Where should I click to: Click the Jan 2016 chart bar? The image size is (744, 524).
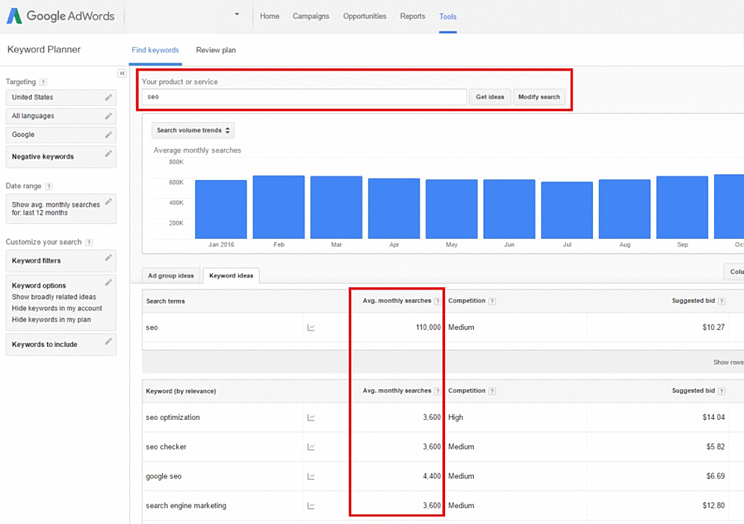(x=221, y=209)
